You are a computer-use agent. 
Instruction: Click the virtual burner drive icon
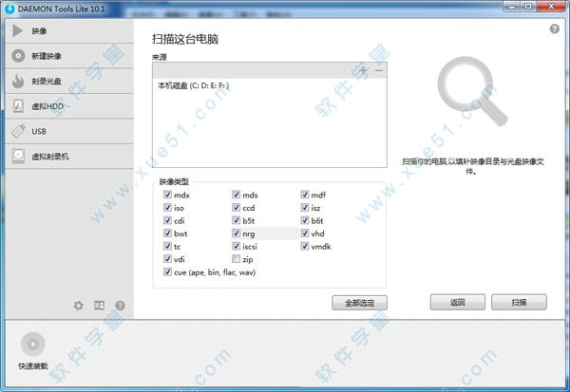pos(18,156)
